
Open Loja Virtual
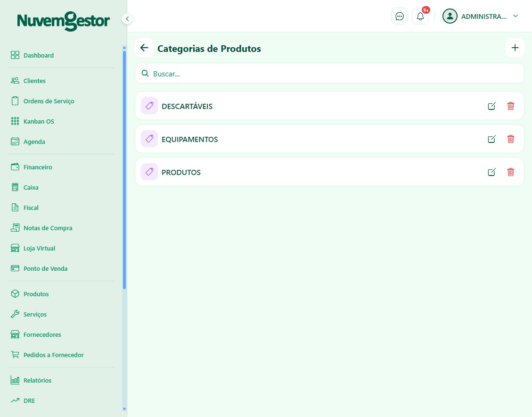click(x=61, y=248)
